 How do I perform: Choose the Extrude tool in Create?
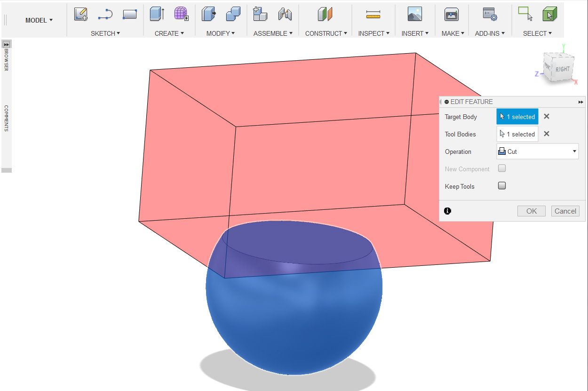click(x=157, y=14)
